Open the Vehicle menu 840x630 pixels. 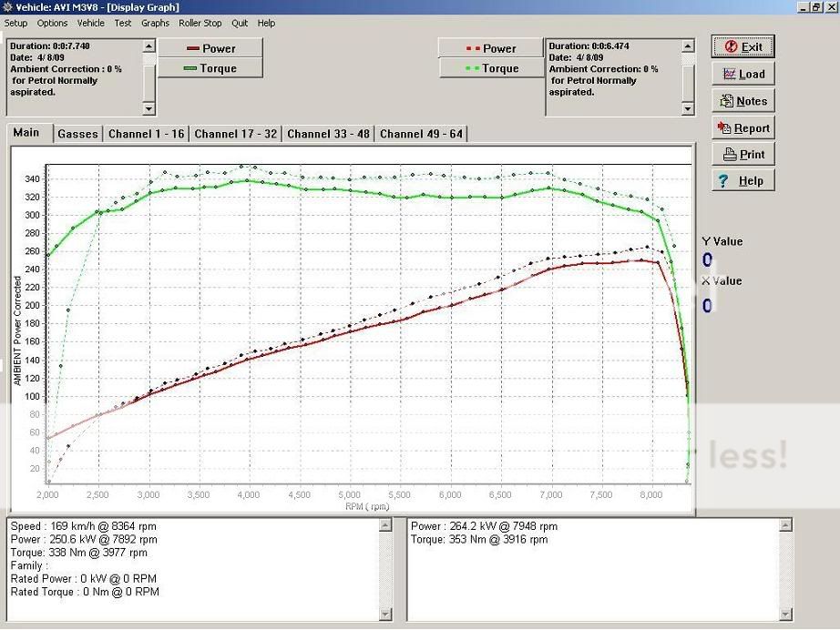coord(90,23)
